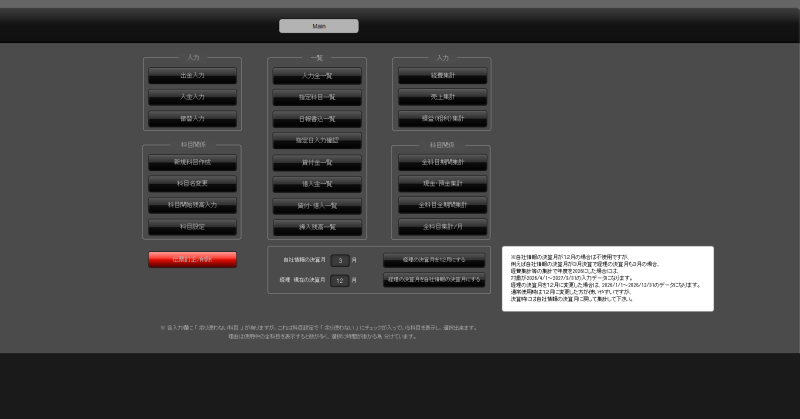This screenshot has width=800, height=419.
Task: Open 全科目全期間集計
Action: (x=442, y=205)
